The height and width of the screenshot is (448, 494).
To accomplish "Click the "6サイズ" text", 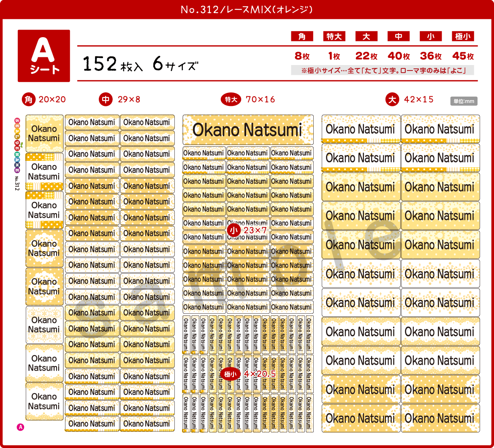I will pos(175,64).
